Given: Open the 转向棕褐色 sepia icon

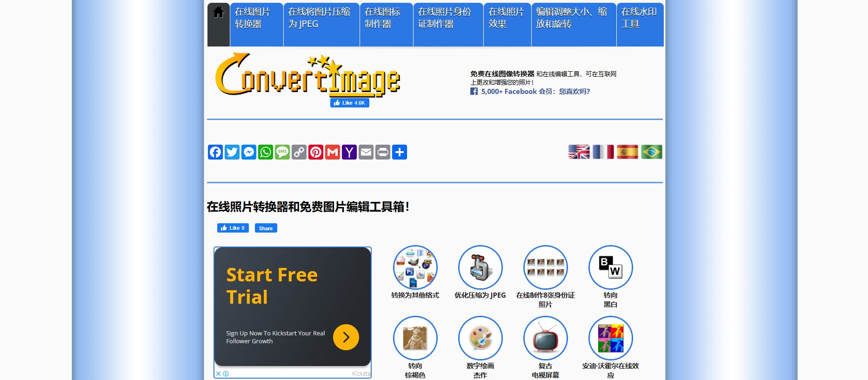Looking at the screenshot, I should pos(415,338).
